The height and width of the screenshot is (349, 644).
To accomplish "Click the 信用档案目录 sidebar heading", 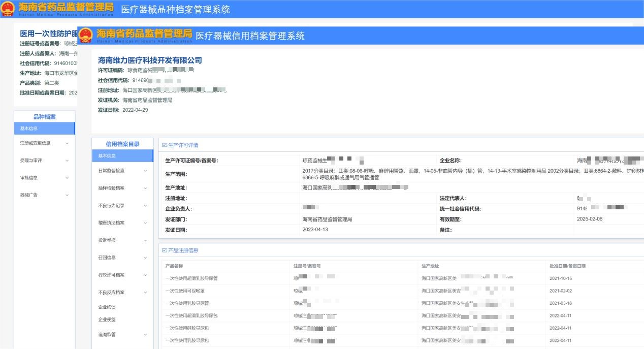I will [122, 144].
